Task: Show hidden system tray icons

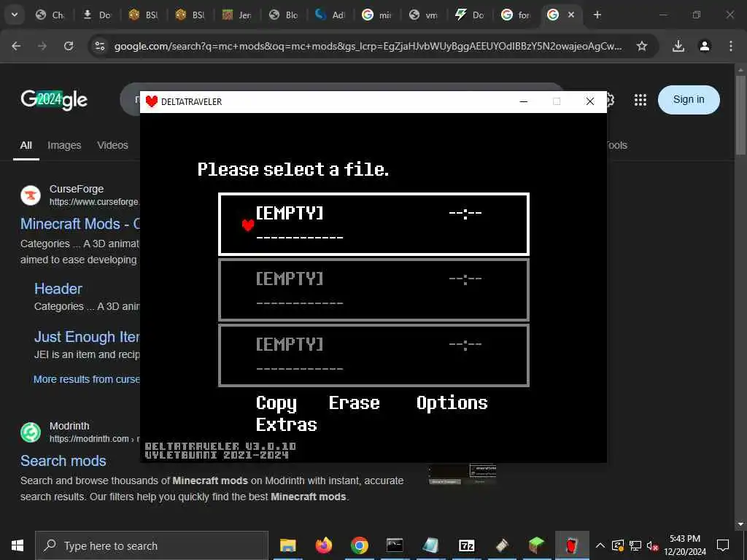Action: point(600,545)
